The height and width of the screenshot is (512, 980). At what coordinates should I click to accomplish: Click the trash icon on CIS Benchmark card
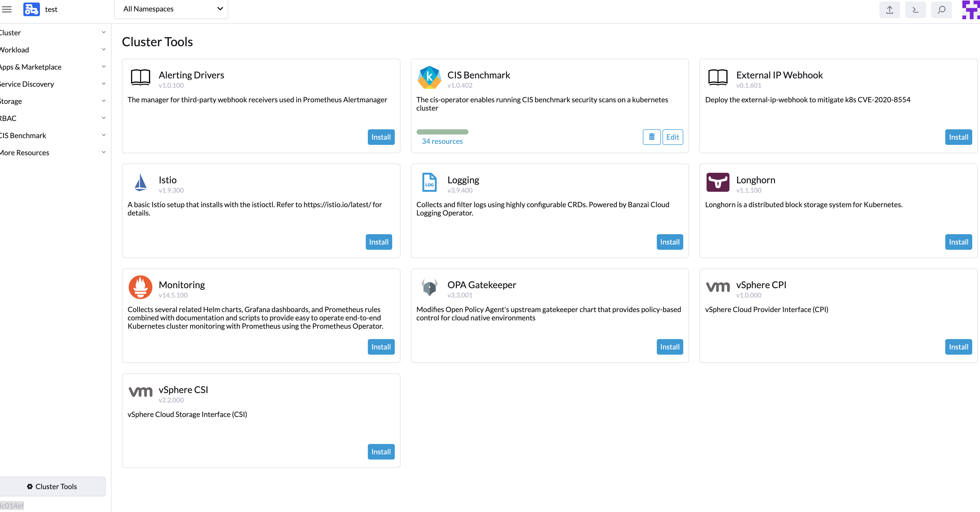[652, 137]
